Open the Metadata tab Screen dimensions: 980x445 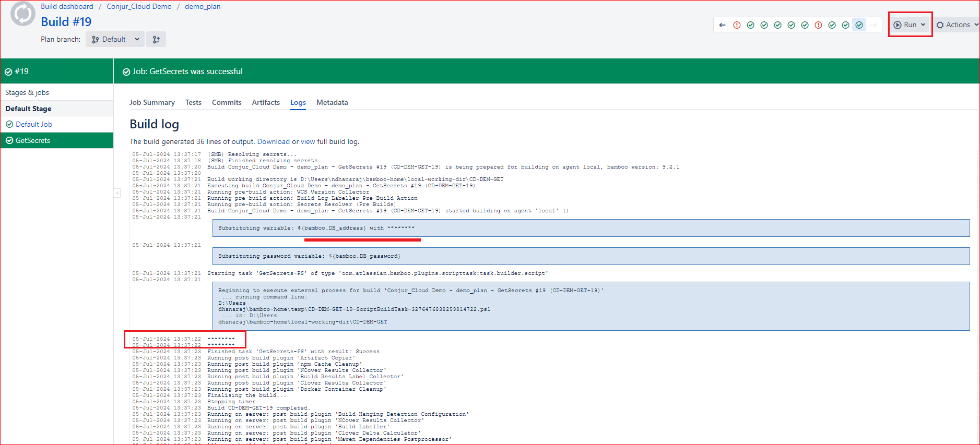(332, 102)
